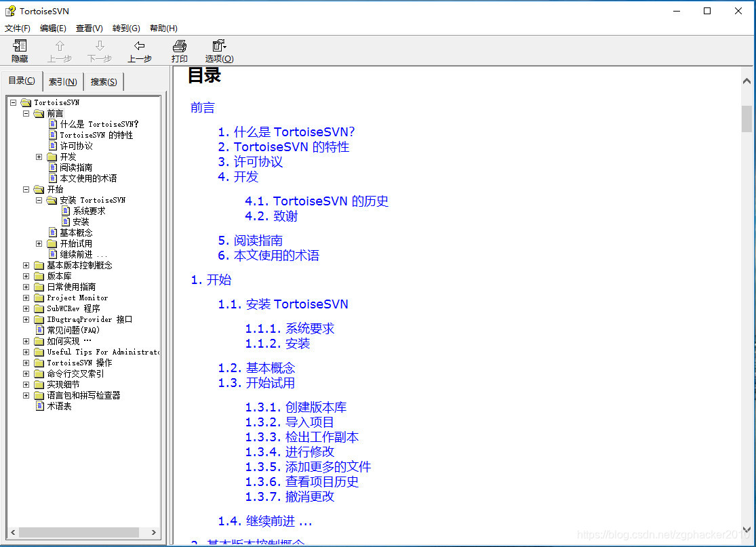Open the 文件(F) menu

point(18,28)
